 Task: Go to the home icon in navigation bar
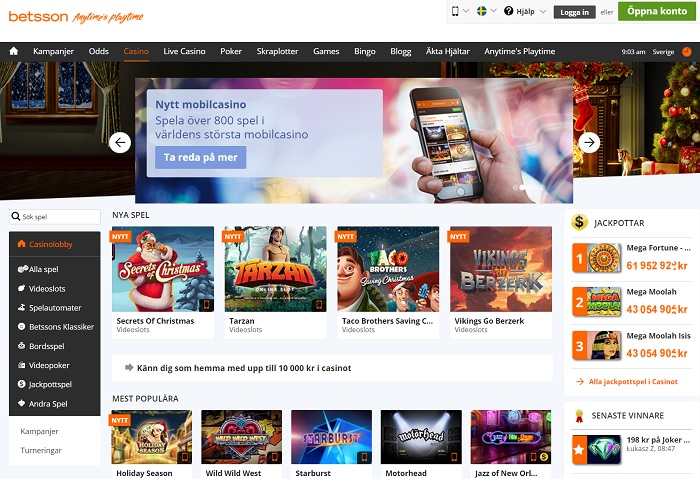point(13,51)
